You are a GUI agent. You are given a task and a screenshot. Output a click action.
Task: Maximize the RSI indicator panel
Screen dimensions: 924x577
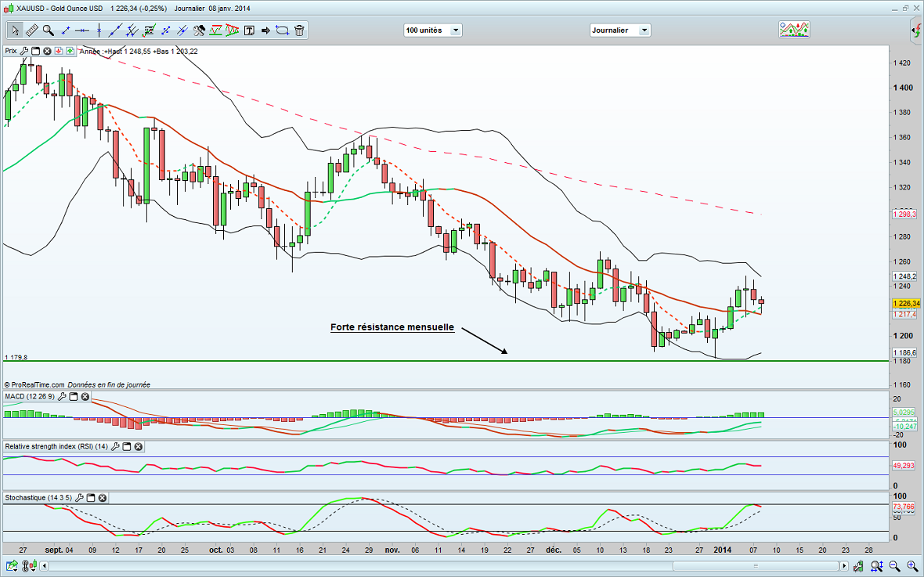pos(126,447)
